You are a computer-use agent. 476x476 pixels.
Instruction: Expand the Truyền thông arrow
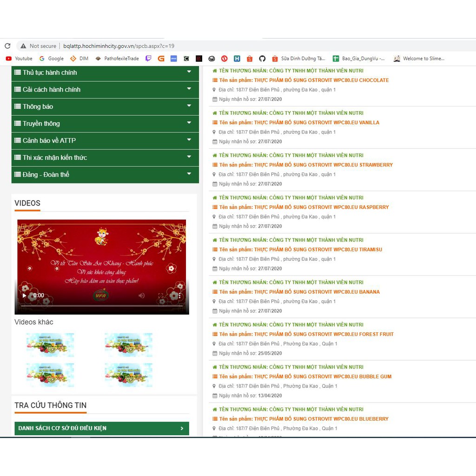click(189, 123)
